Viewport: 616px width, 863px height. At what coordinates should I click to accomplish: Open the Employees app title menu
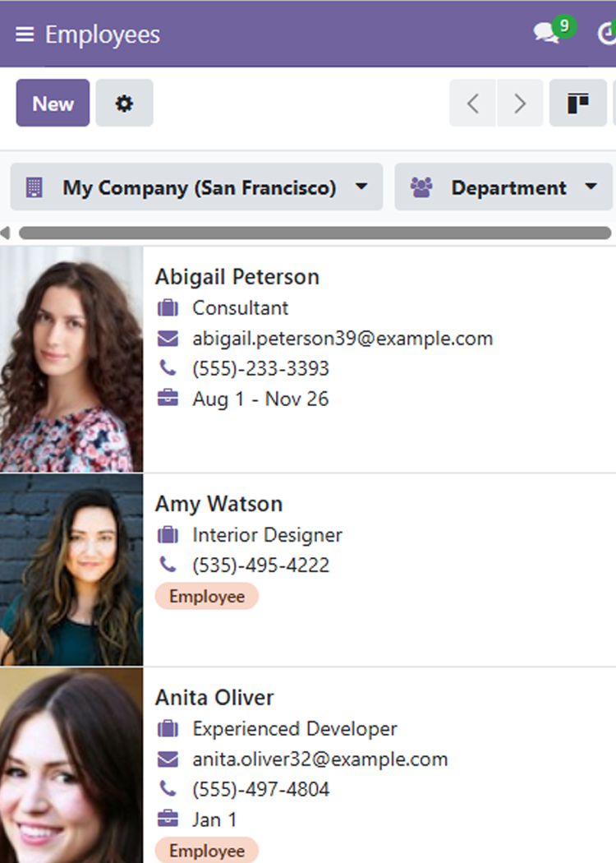point(103,35)
